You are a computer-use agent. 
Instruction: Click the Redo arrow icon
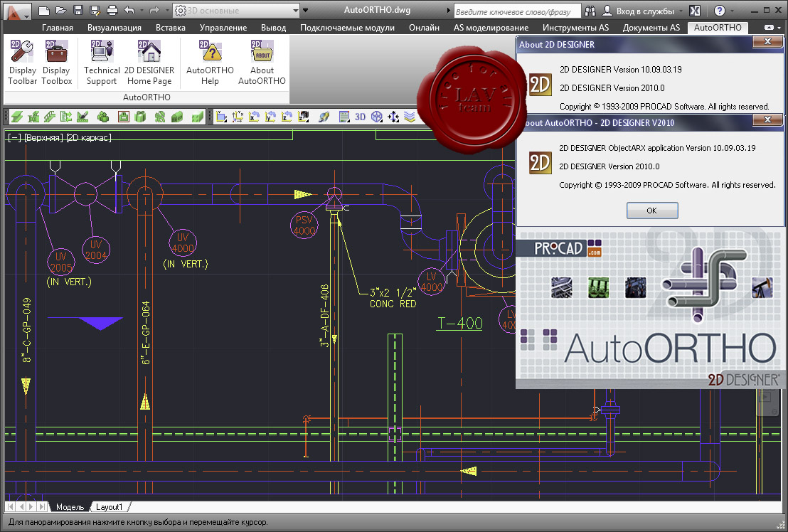point(154,10)
